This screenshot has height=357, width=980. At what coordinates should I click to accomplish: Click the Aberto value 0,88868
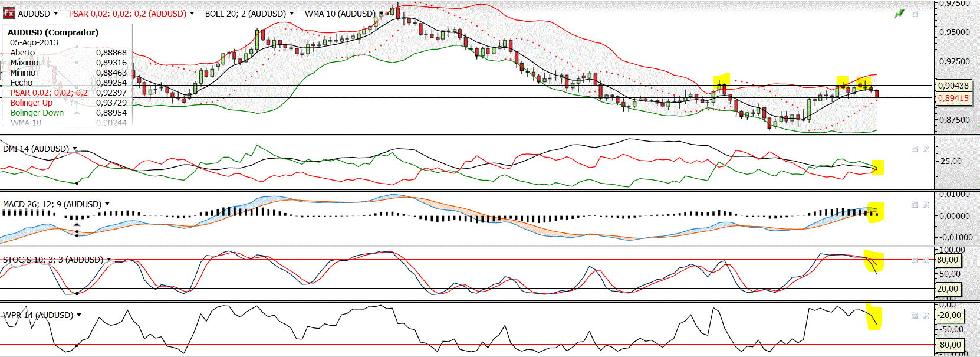(x=111, y=53)
